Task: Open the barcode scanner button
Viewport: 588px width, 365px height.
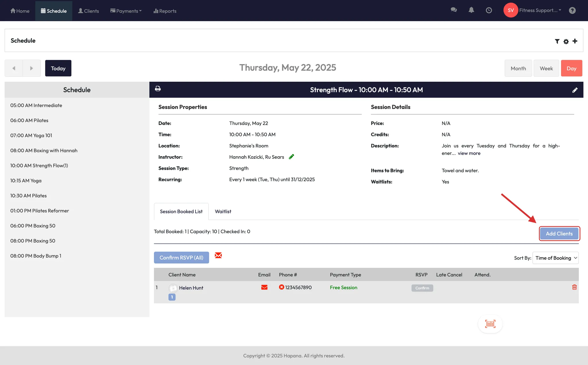Action: (490, 324)
